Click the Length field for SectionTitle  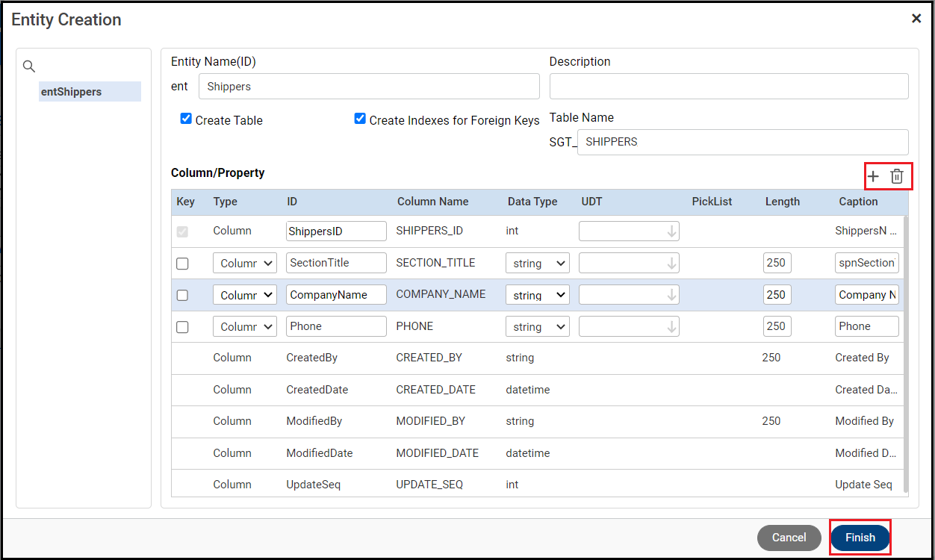pyautogui.click(x=777, y=263)
